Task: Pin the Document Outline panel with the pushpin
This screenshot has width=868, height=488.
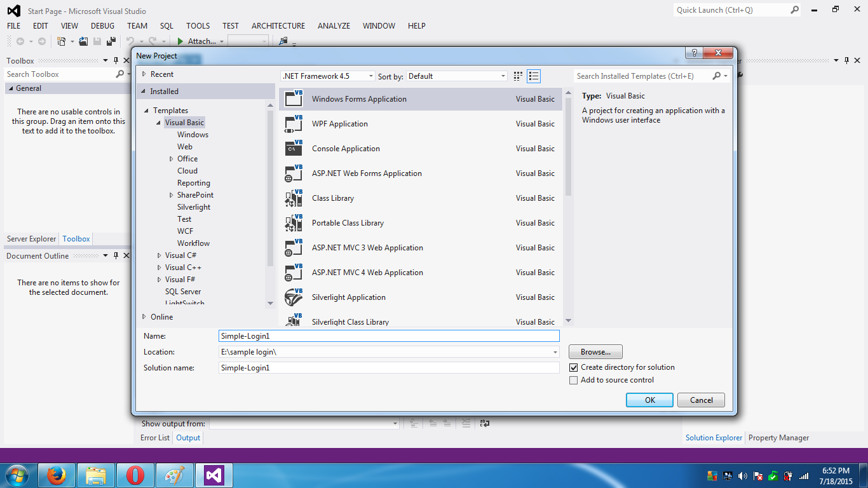Action: pos(116,255)
